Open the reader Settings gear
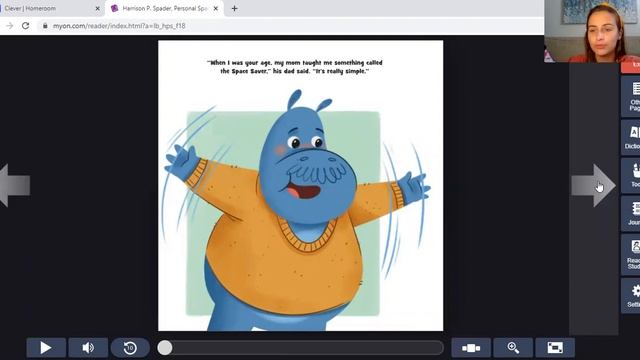640x360 pixels. coord(631,296)
